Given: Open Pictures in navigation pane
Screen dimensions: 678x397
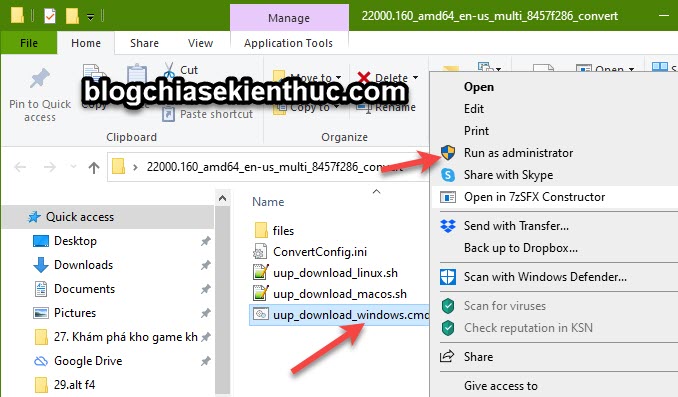Looking at the screenshot, I should pos(75,313).
